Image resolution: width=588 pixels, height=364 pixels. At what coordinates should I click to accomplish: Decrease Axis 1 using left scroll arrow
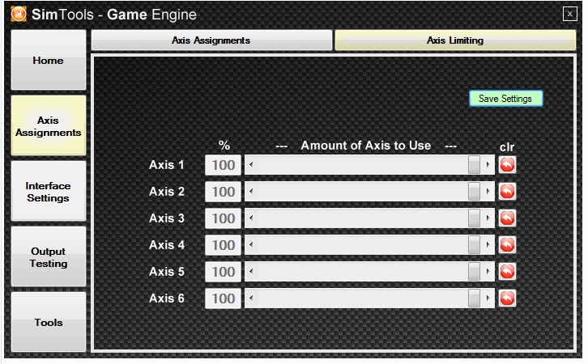(251, 165)
